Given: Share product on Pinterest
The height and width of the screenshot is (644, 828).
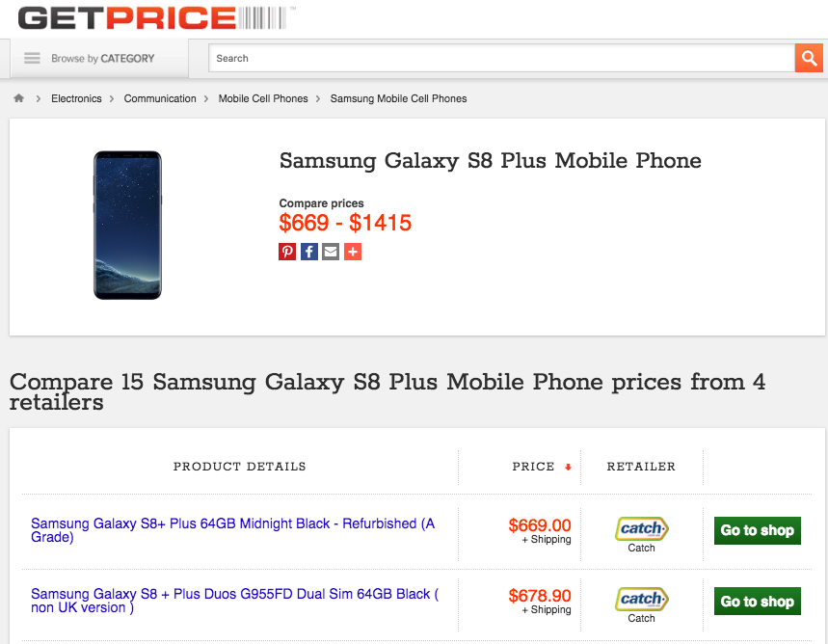Looking at the screenshot, I should pyautogui.click(x=287, y=252).
